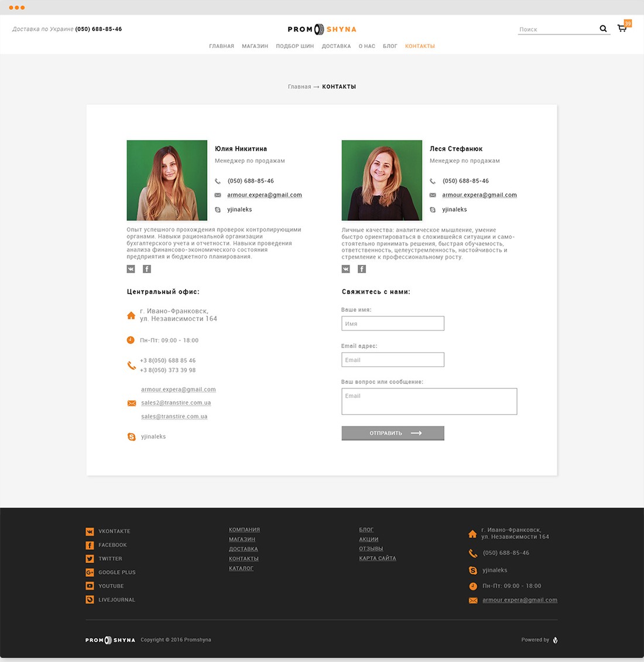Viewport: 644px width, 662px height.
Task: Open footer КАТАЛОГ link
Action: click(x=241, y=569)
